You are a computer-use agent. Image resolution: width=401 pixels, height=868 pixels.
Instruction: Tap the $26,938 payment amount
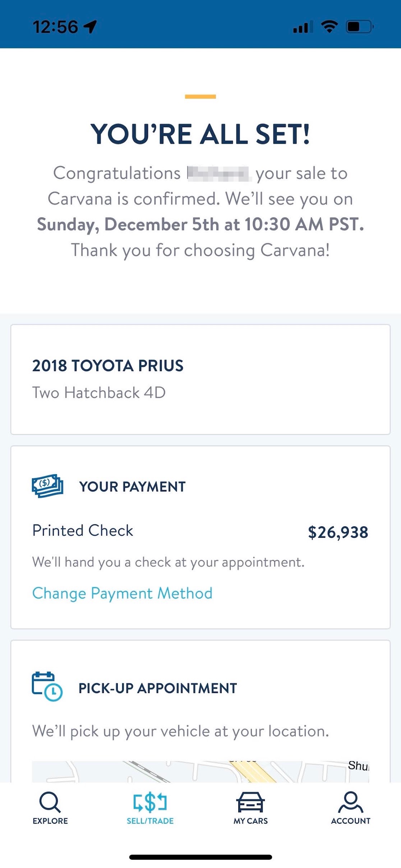point(338,532)
